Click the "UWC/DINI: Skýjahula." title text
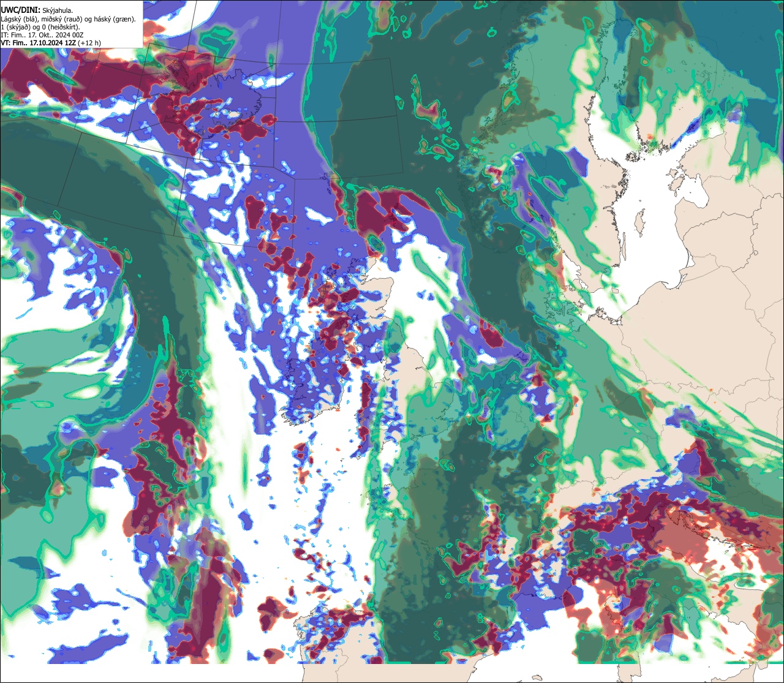The width and height of the screenshot is (784, 683). 37,10
